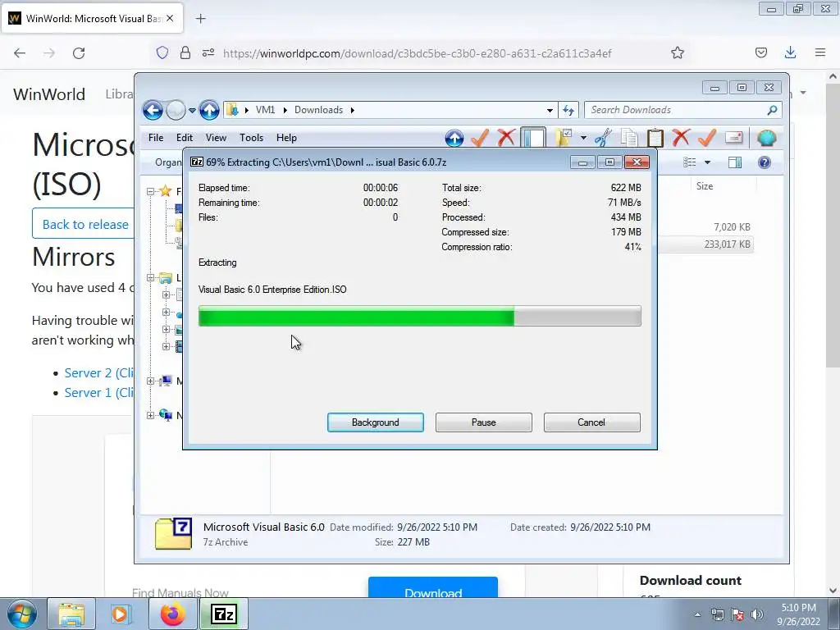Reload the Firefox page
The width and height of the screenshot is (840, 630).
click(79, 53)
